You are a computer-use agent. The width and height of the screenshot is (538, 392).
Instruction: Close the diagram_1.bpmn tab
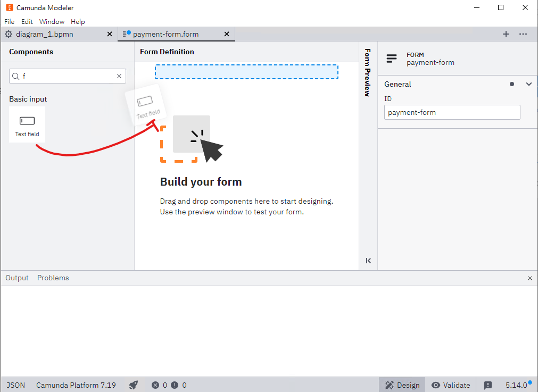pyautogui.click(x=110, y=34)
